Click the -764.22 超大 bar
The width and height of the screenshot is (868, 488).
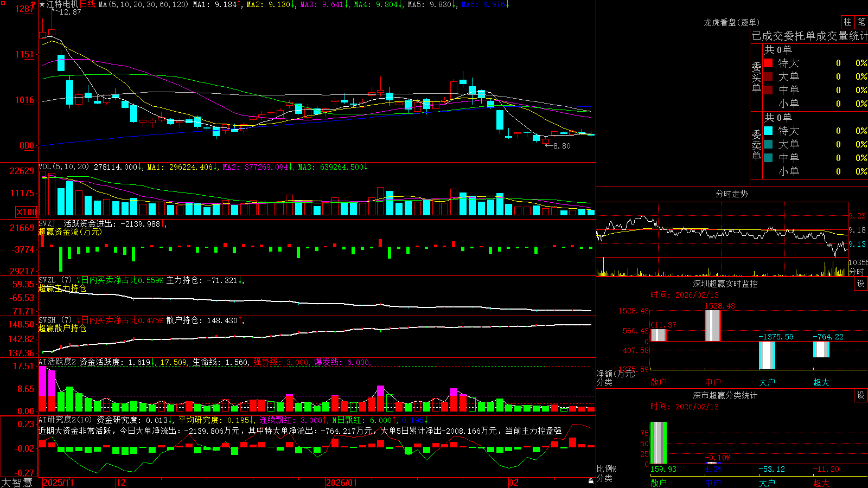(x=821, y=349)
